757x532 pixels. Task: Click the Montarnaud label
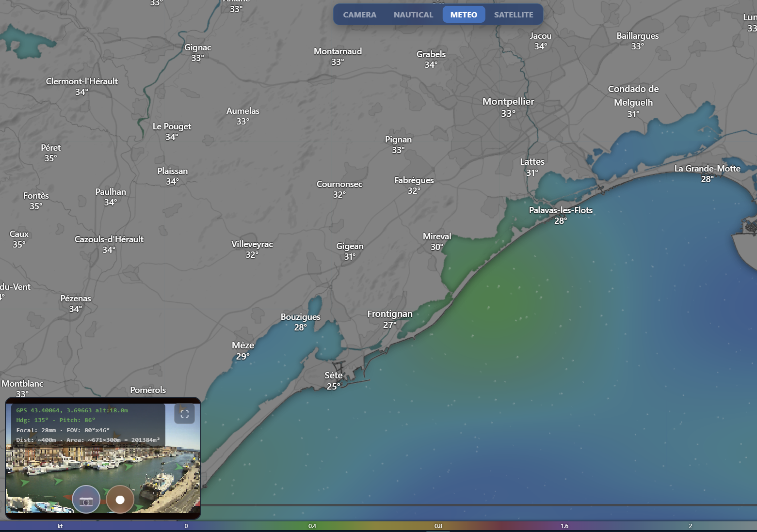[338, 51]
